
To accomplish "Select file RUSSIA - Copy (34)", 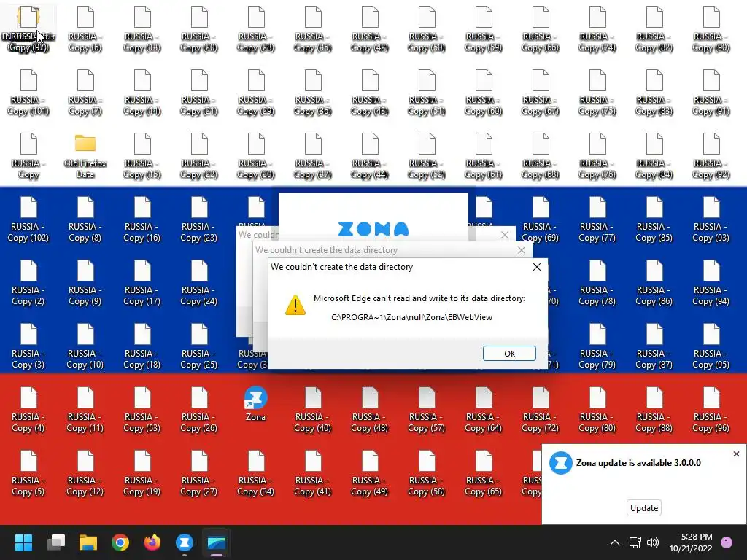I will tap(256, 472).
